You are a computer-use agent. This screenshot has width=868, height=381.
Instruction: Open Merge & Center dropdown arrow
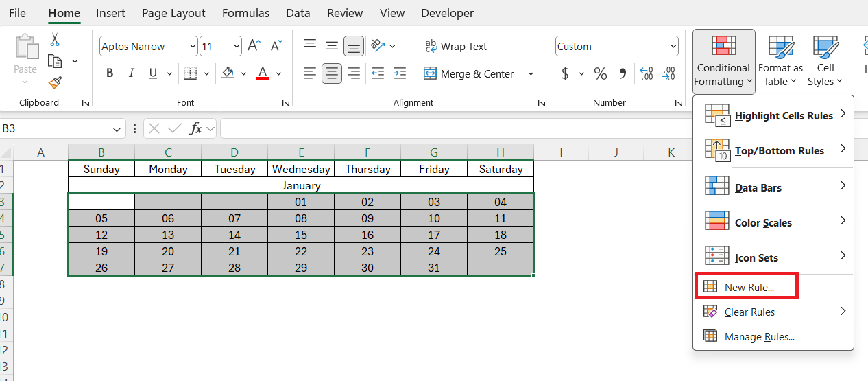point(531,73)
